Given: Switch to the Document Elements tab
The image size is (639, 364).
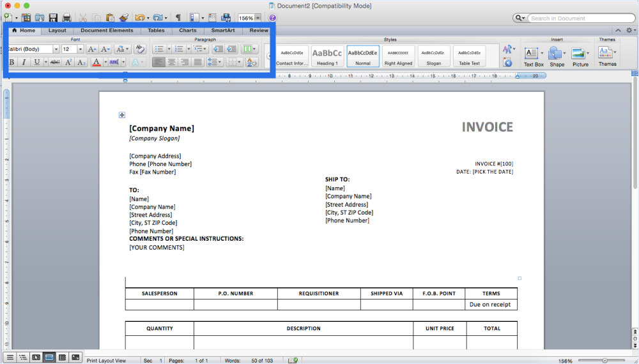Looking at the screenshot, I should click(x=107, y=30).
